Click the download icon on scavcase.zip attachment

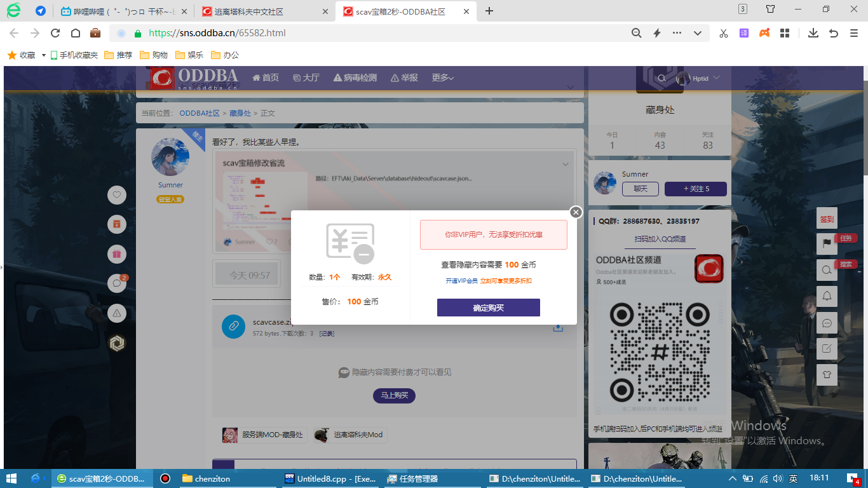click(557, 327)
